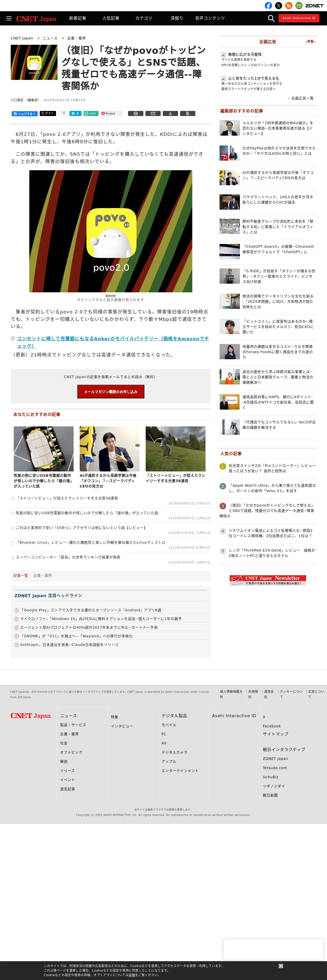Open 利用規約 footer link
327x980 pixels.
pyautogui.click(x=253, y=694)
